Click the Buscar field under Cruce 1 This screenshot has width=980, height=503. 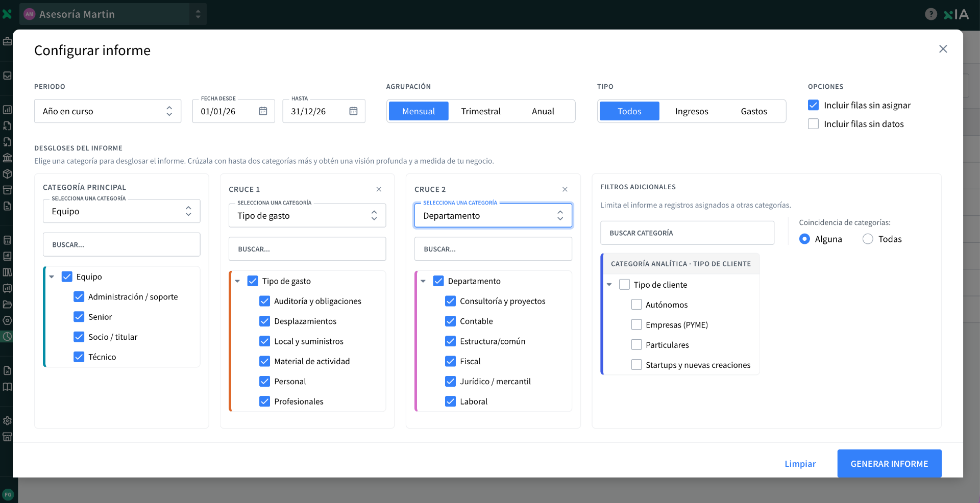pyautogui.click(x=307, y=249)
